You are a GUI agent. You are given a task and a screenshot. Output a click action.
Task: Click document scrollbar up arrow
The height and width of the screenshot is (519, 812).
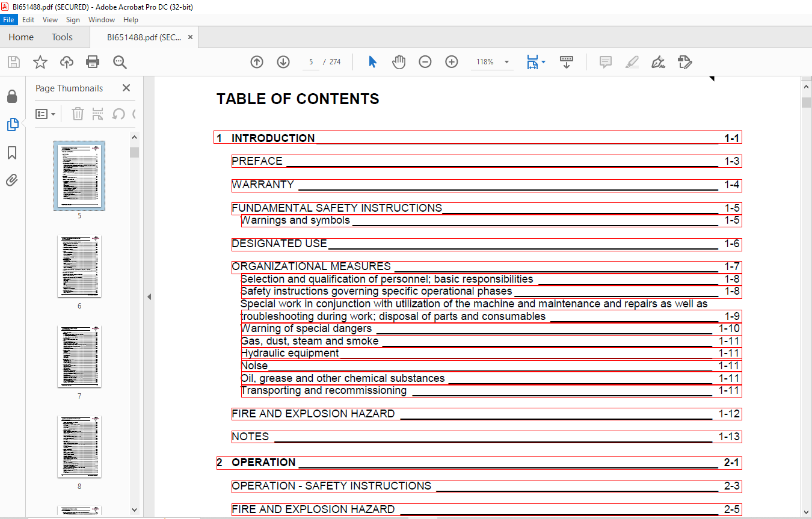(x=807, y=87)
